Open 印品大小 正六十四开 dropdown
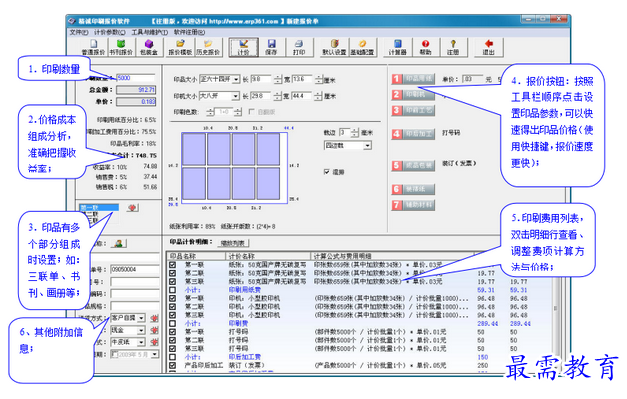 point(236,79)
